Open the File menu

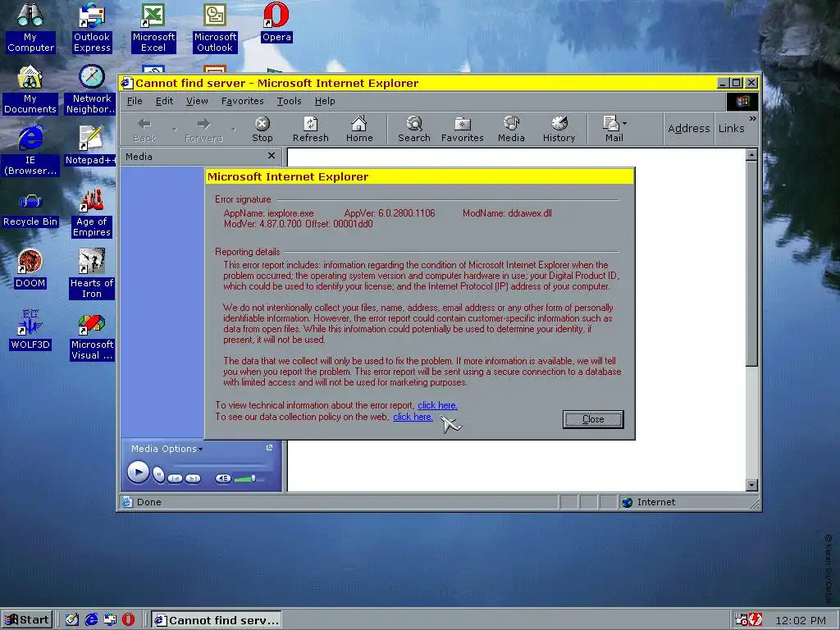(x=135, y=101)
